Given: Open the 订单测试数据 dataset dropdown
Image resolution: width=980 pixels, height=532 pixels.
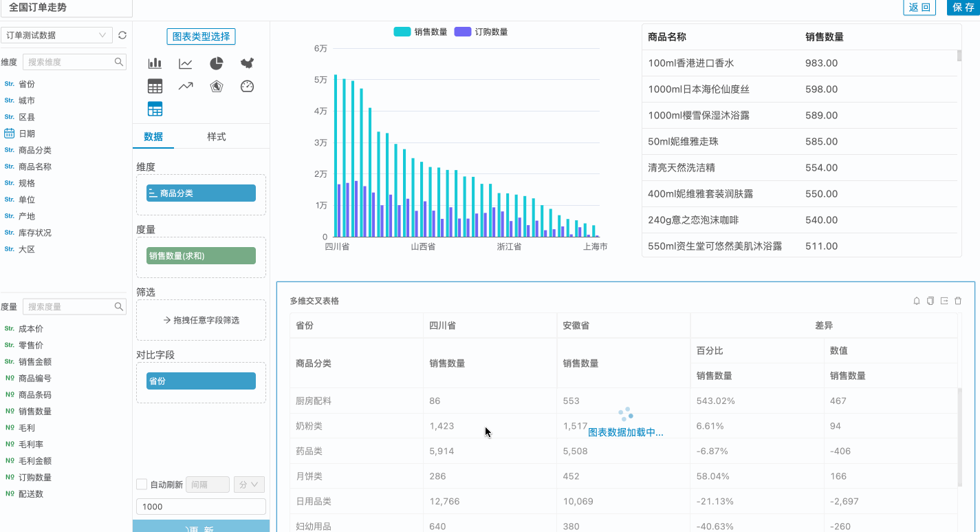Looking at the screenshot, I should tap(56, 35).
